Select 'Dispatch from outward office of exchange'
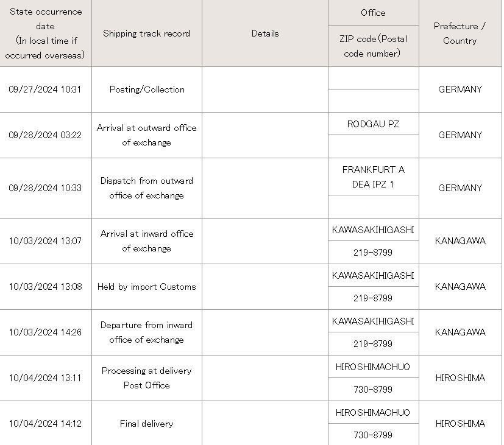This screenshot has height=445, width=504. (147, 188)
